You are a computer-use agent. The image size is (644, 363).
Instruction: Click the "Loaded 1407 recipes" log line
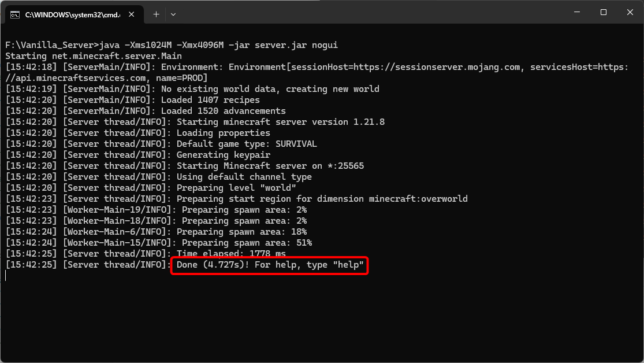210,100
